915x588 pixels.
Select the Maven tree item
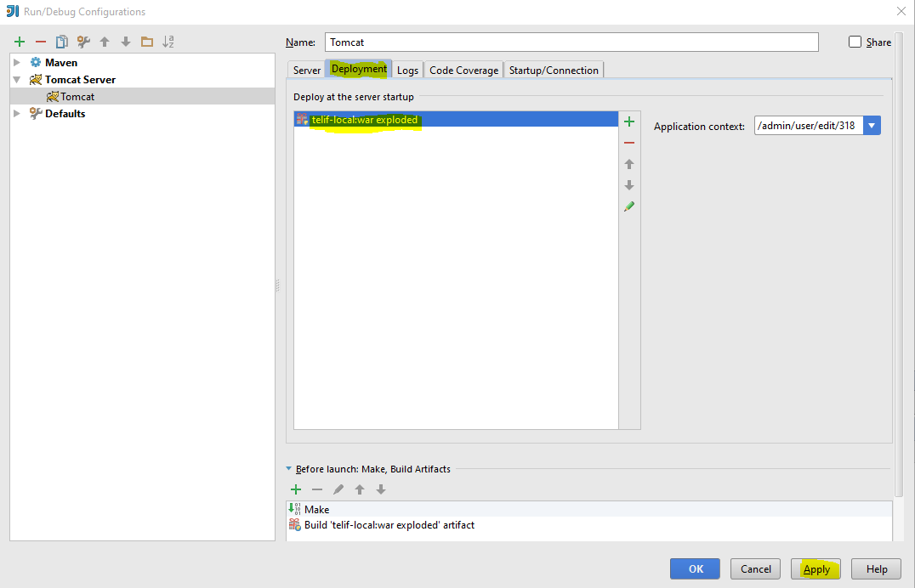tap(60, 62)
